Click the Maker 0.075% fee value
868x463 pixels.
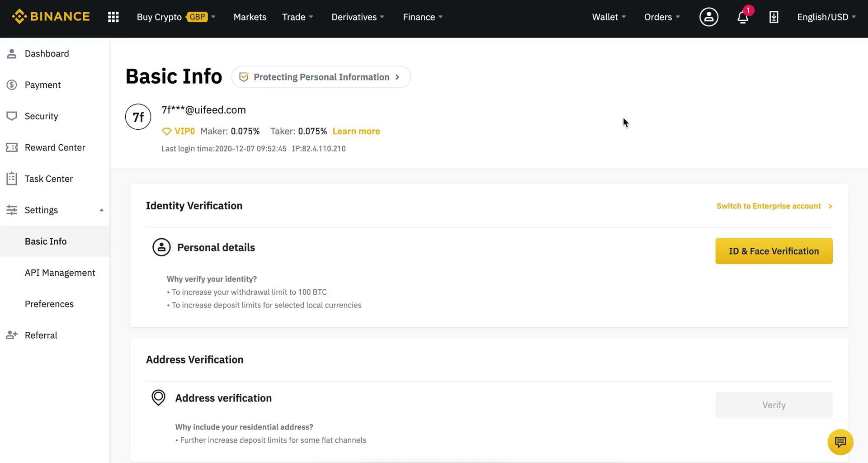point(245,132)
